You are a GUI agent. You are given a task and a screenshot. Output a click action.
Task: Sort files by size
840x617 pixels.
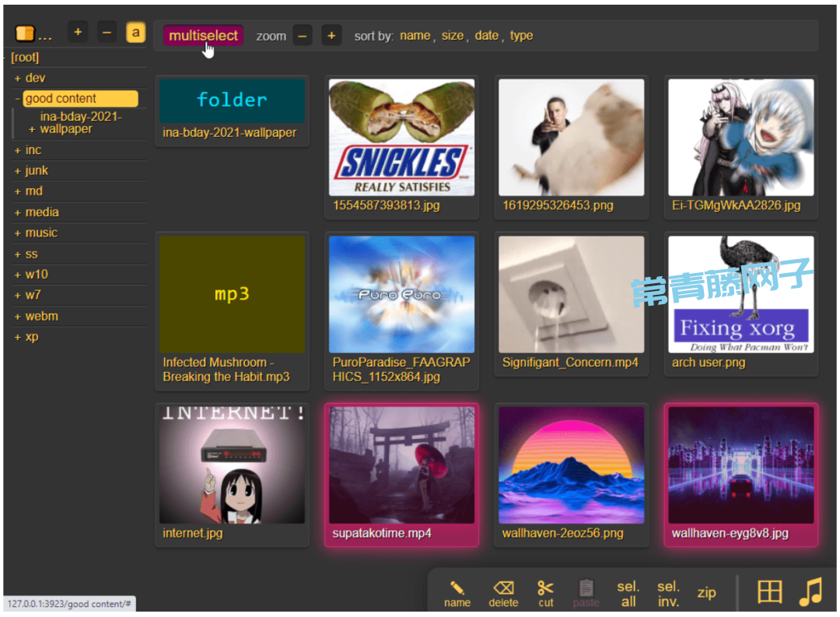[x=452, y=36]
